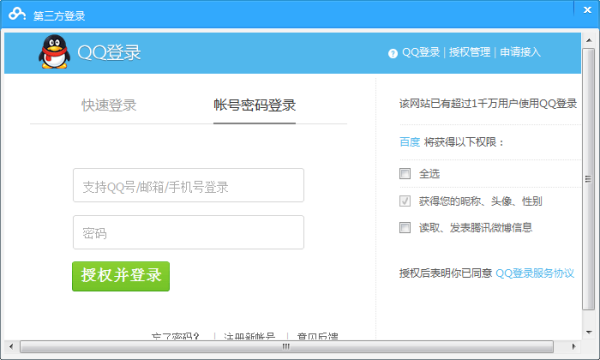Click horizontal scrollbar right arrow
The image size is (600, 360).
(x=574, y=347)
